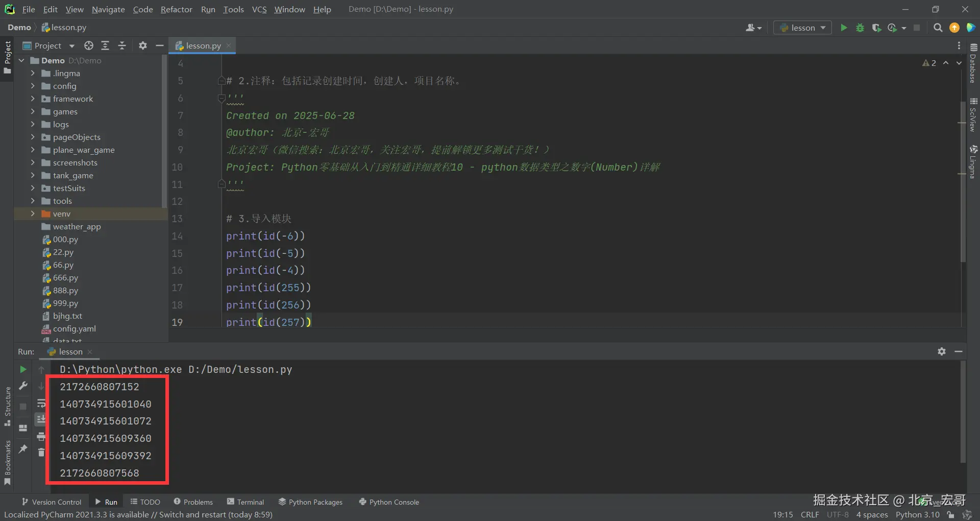Open the Navigate menu
Screen dimensions: 980x521
pos(108,9)
